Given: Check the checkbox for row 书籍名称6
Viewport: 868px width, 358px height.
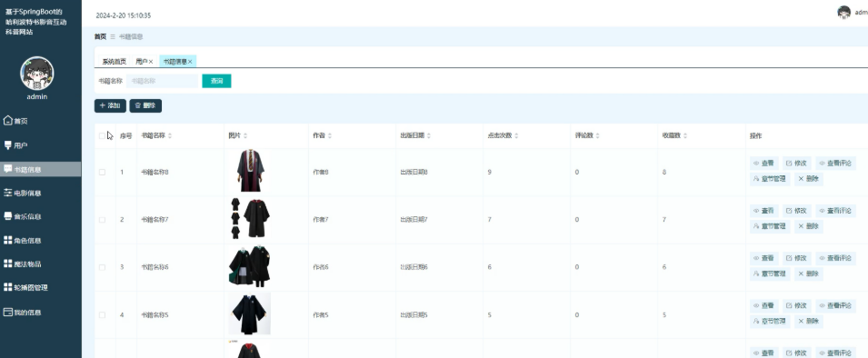Looking at the screenshot, I should (102, 267).
